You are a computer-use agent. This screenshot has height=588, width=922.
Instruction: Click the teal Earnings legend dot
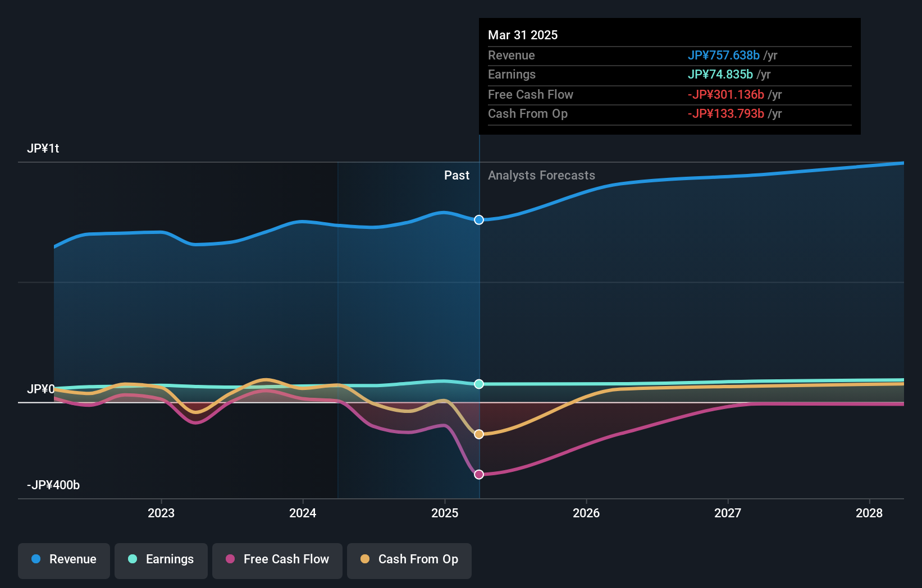(x=133, y=559)
